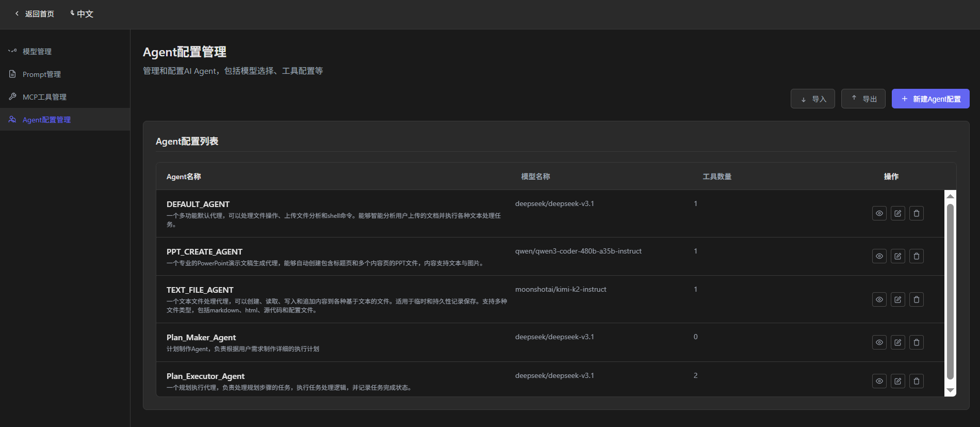View details of DEFAULT_AGENT with eye icon
This screenshot has height=427, width=980.
[879, 213]
